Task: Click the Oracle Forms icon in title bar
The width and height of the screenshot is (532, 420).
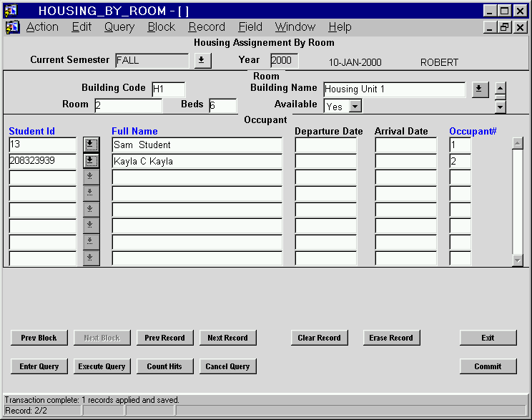Action: tap(11, 11)
